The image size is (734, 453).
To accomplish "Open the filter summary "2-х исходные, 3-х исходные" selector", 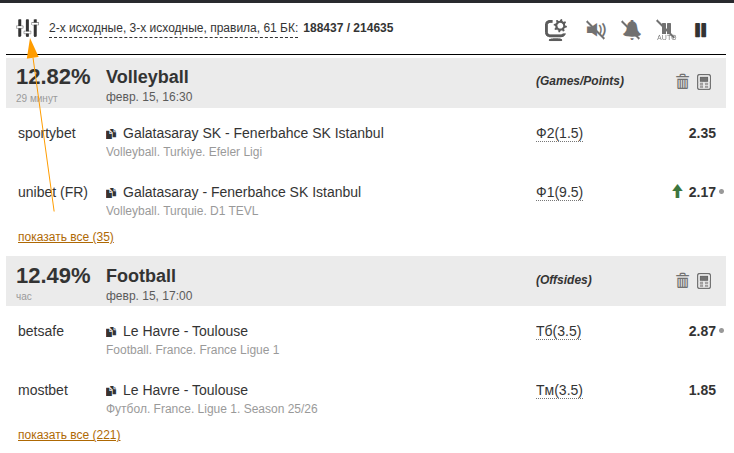I will click(172, 28).
